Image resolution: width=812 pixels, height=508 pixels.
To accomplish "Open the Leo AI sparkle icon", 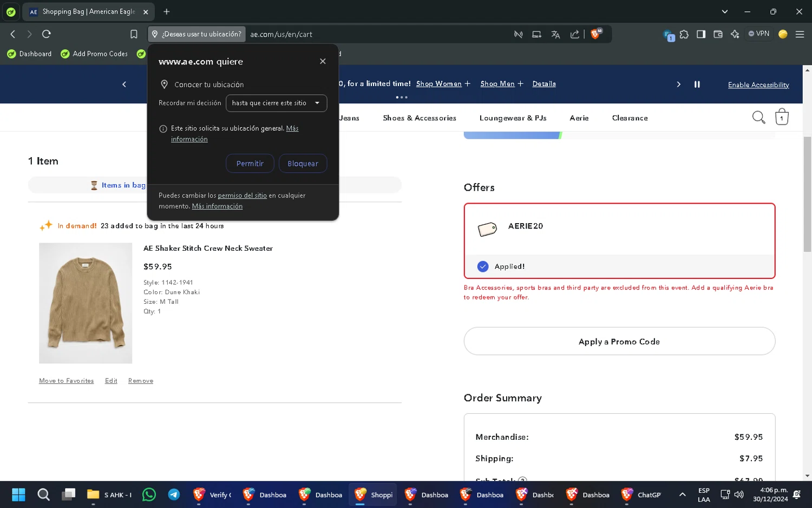I will point(735,34).
